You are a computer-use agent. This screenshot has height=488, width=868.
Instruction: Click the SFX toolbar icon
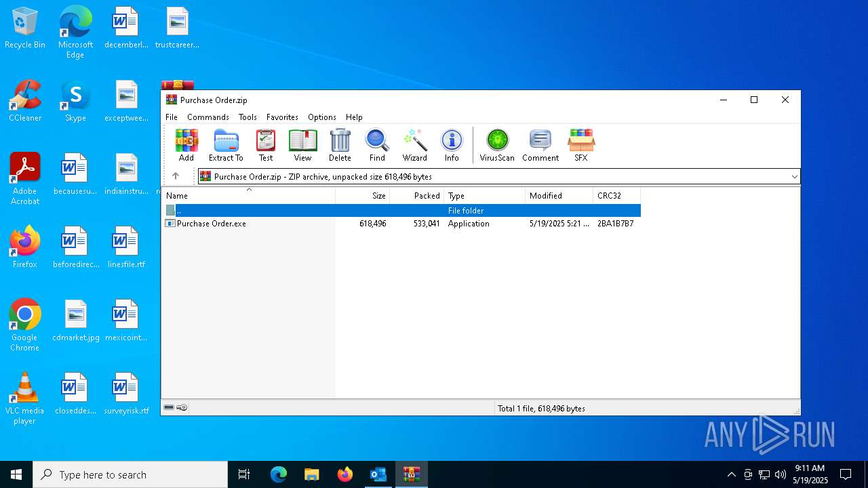click(581, 145)
